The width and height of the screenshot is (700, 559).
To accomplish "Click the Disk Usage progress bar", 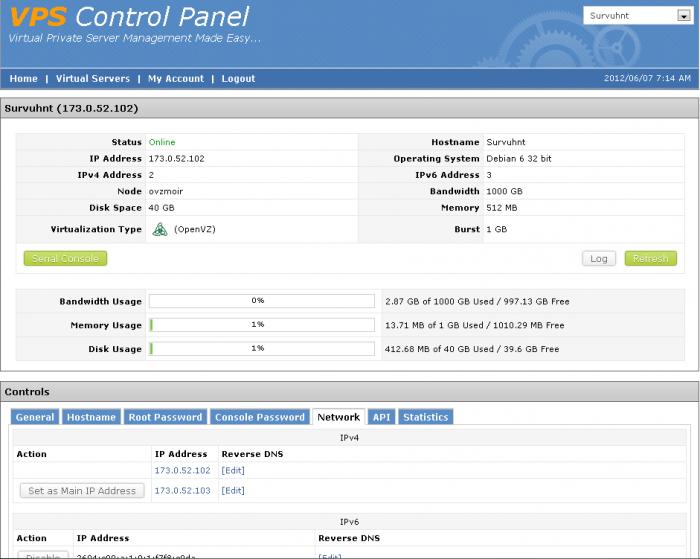I will click(262, 348).
